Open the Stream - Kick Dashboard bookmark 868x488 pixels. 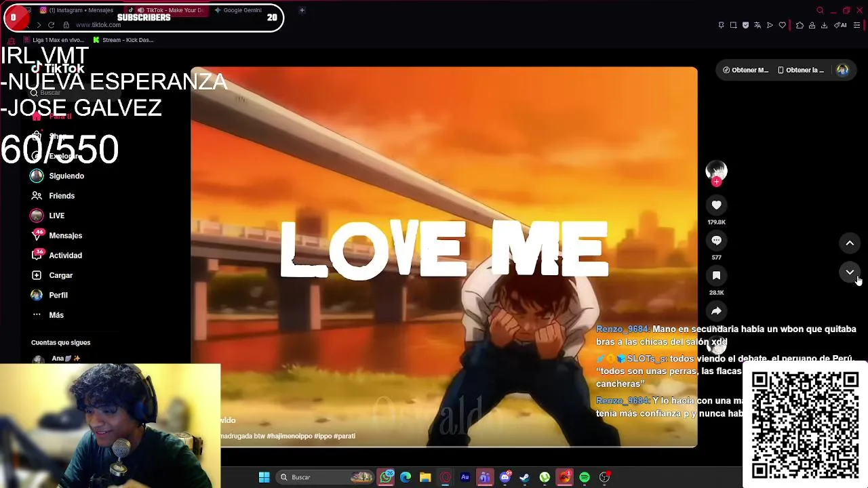tap(123, 40)
